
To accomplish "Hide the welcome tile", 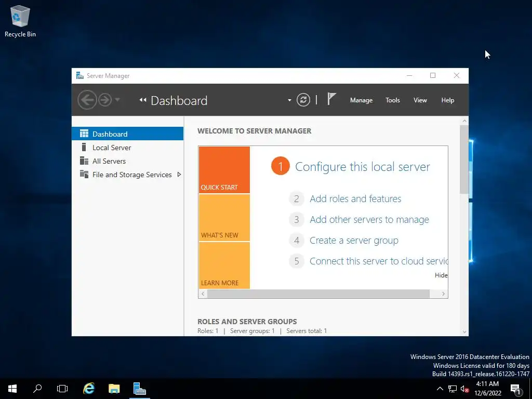I will [x=441, y=275].
